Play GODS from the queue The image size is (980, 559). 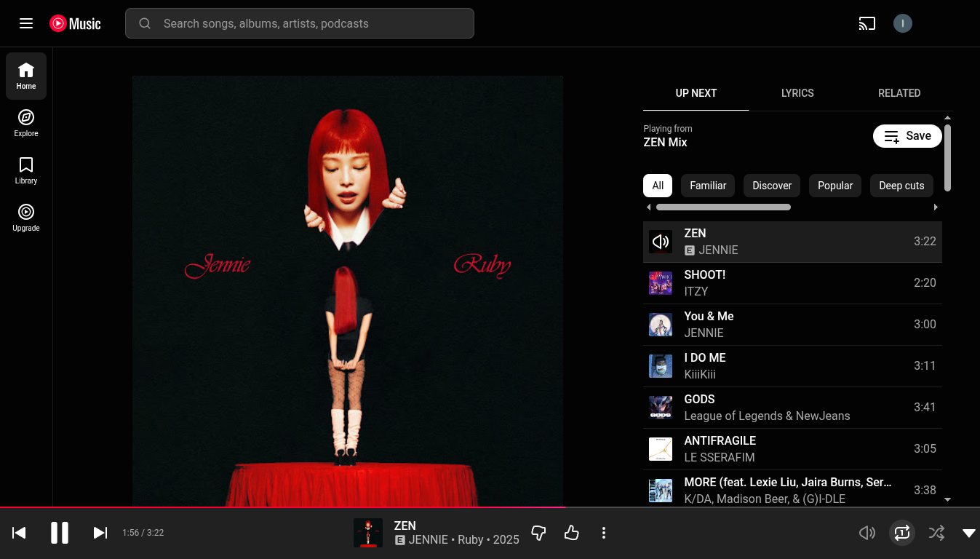[x=792, y=408]
